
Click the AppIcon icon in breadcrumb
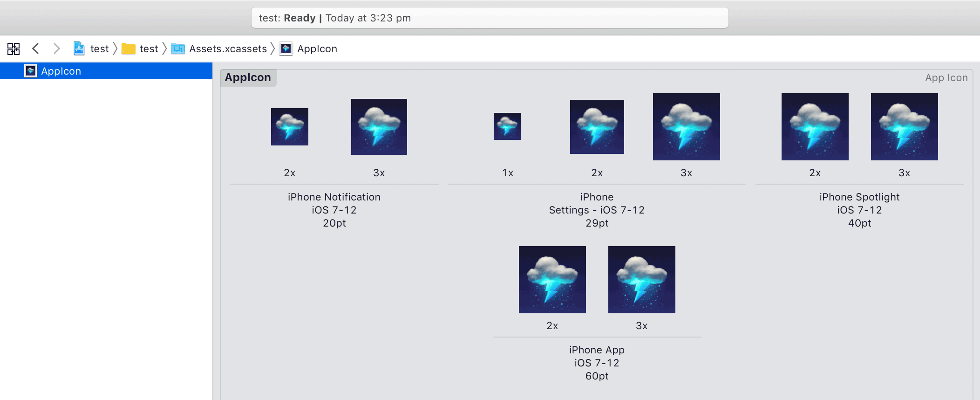click(286, 48)
